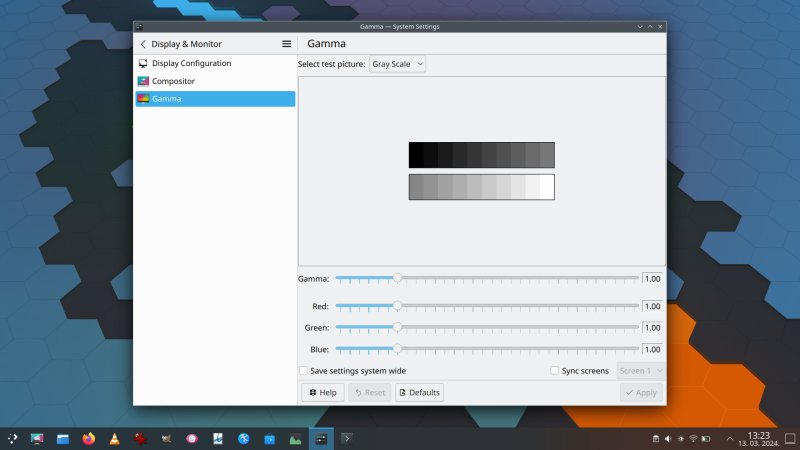800x450 pixels.
Task: Open the Wi-Fi network icon in the tray
Action: tap(692, 438)
